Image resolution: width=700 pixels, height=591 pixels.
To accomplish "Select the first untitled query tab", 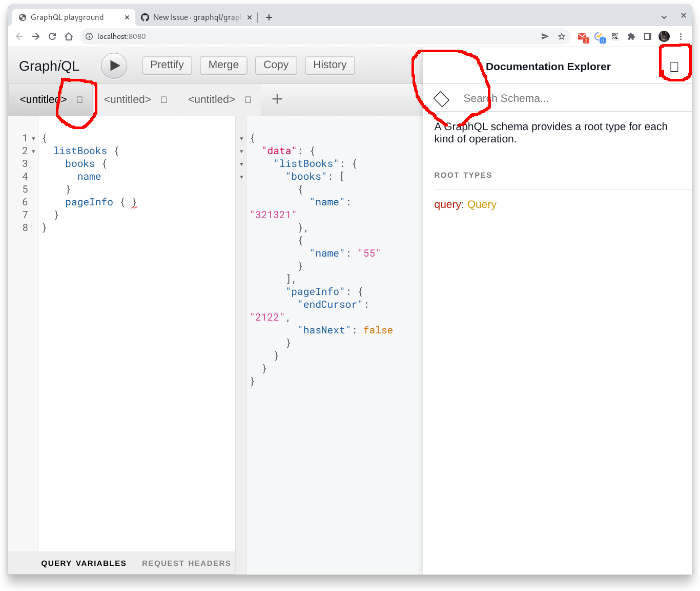I will pyautogui.click(x=44, y=99).
